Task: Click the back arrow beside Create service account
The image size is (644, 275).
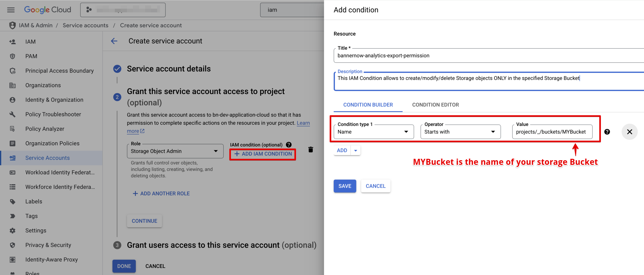Action: coord(114,41)
